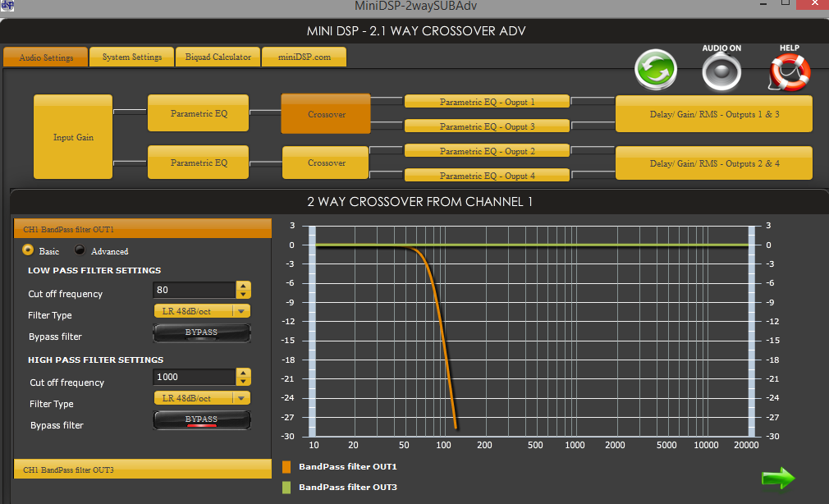Expand CH1 BandPass filter OUT3 section
The width and height of the screenshot is (829, 504).
142,470
